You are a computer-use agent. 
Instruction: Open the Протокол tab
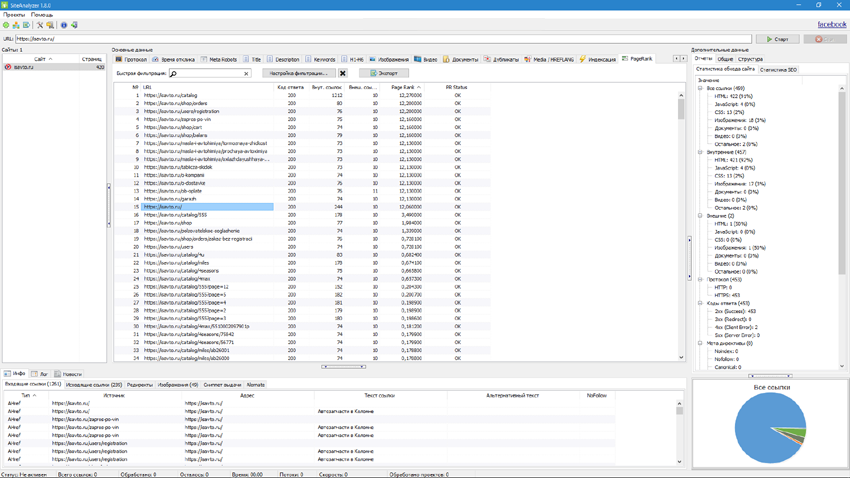pos(131,59)
